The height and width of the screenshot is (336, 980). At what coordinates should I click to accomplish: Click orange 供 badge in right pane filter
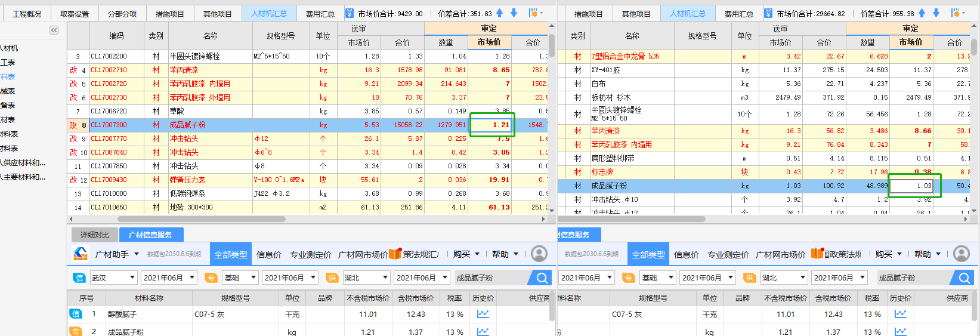[x=750, y=278]
